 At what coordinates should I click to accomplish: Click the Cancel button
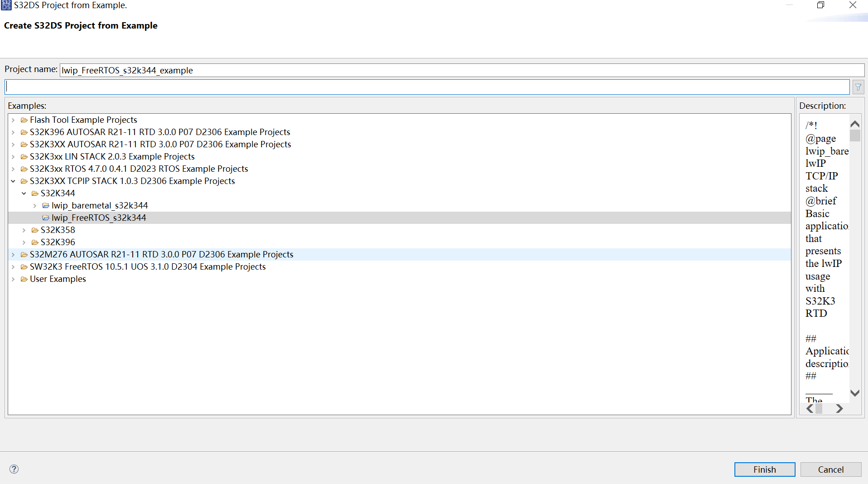(x=831, y=469)
